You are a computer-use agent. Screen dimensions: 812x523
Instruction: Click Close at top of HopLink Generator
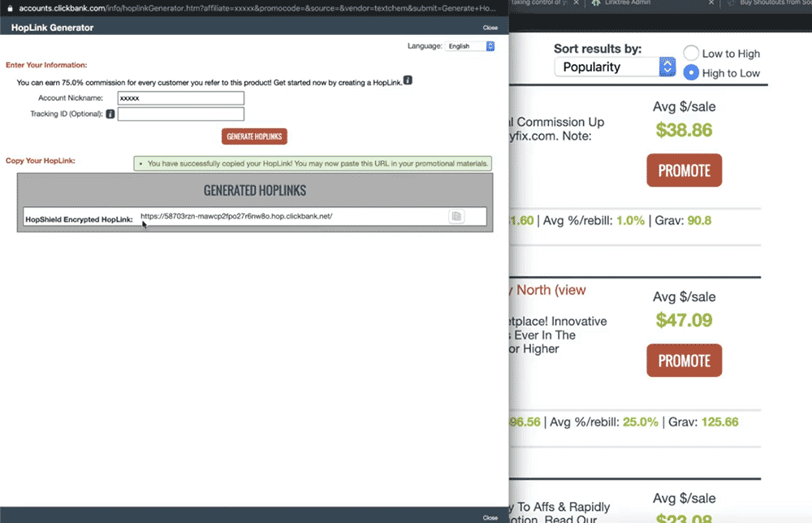(490, 28)
